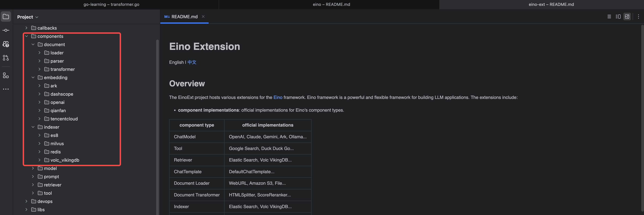Select the redis folder icon

tap(47, 152)
